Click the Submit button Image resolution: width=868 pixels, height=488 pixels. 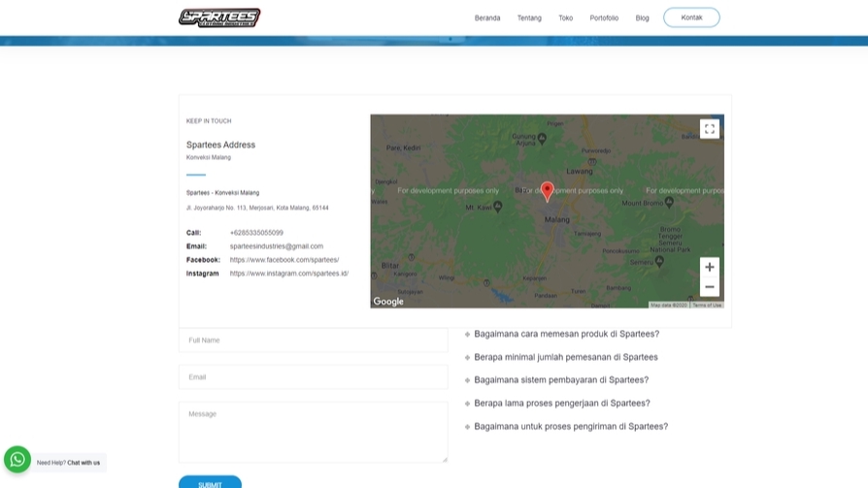210,482
